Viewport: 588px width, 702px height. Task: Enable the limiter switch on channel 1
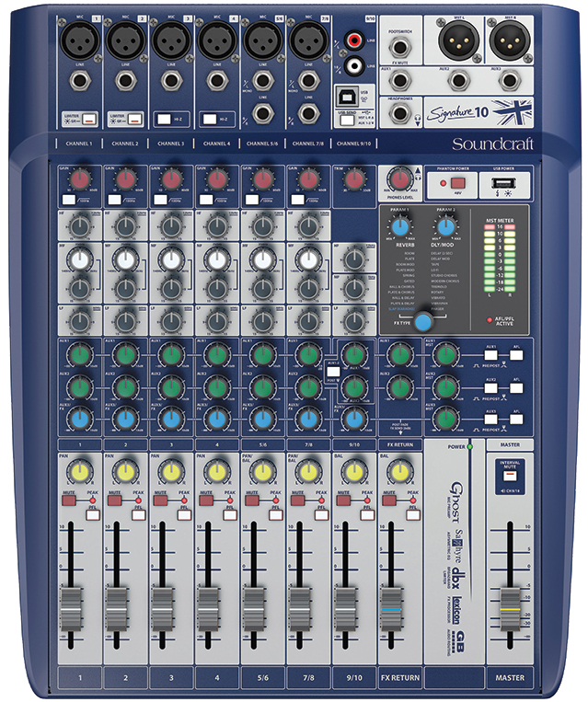coord(84,118)
